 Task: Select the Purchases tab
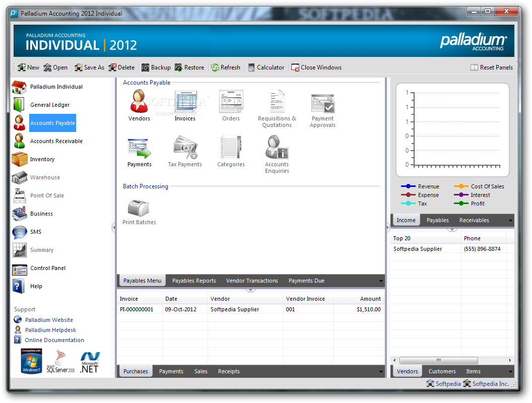(136, 371)
